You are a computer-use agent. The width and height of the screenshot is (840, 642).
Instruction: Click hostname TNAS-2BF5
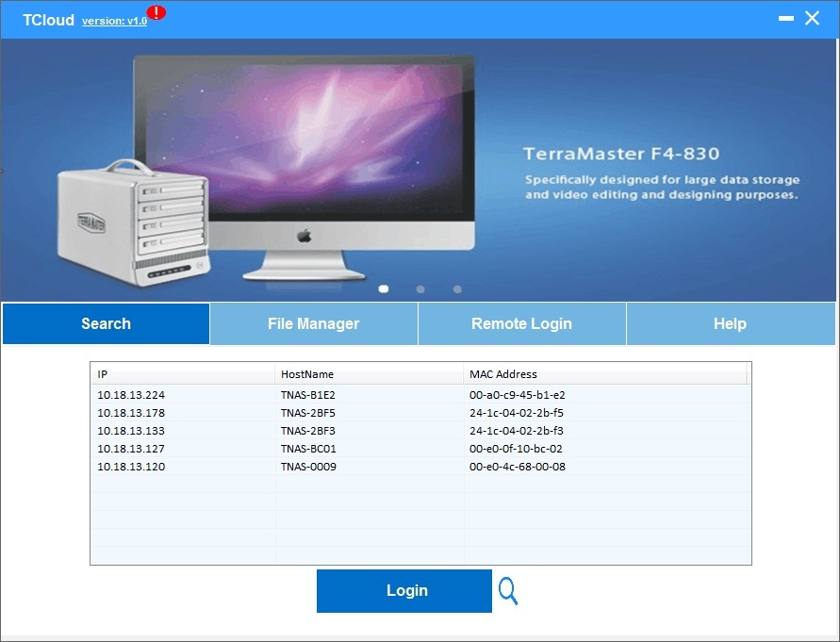(308, 413)
